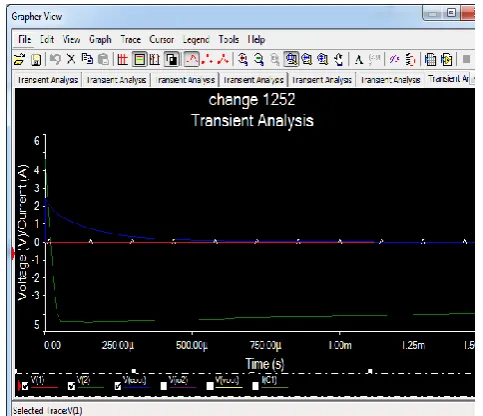This screenshot has width=483, height=416.
Task: Click the Zoom In magnifier icon
Action: coord(243,59)
